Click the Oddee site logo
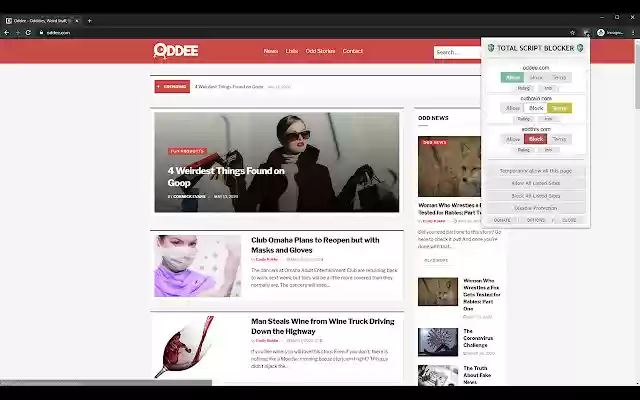 pyautogui.click(x=174, y=50)
